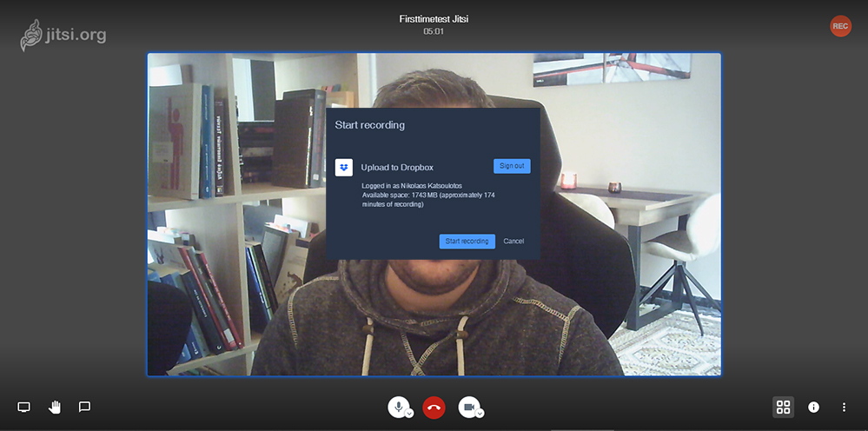
Task: Click the 05:01 meeting timer
Action: 434,31
